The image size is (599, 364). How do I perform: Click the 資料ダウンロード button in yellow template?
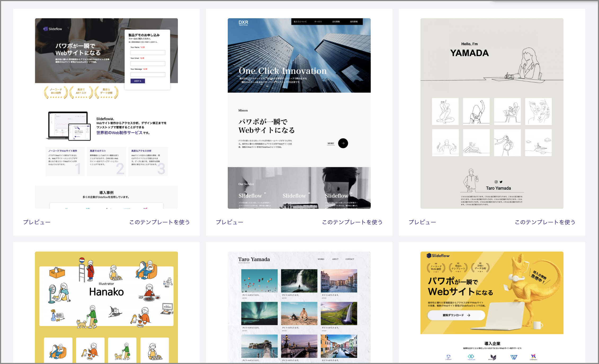[456, 315]
